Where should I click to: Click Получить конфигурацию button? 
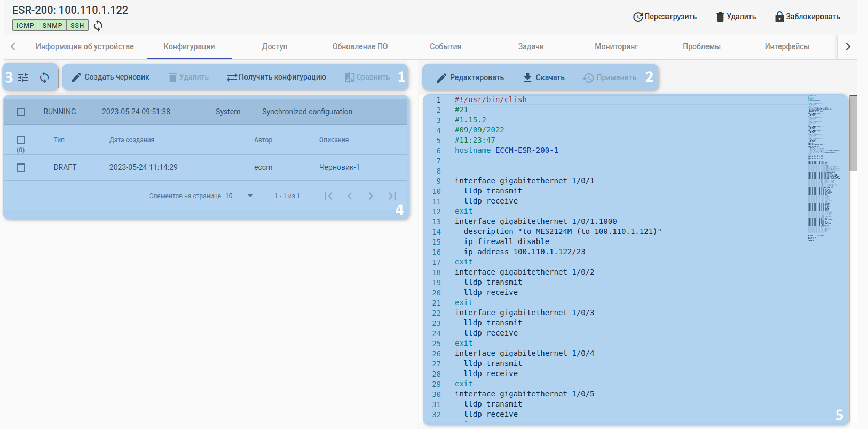tap(277, 77)
